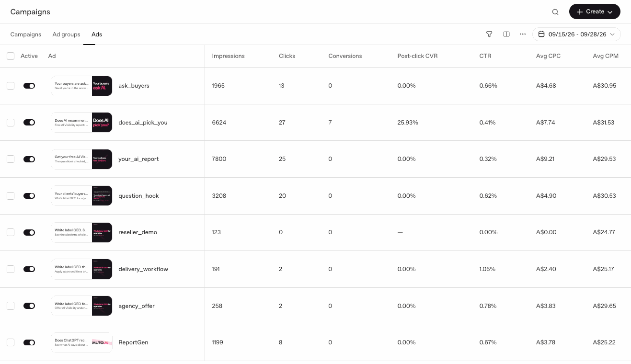Switch to the Campaigns tab
Image resolution: width=631 pixels, height=364 pixels.
(26, 34)
